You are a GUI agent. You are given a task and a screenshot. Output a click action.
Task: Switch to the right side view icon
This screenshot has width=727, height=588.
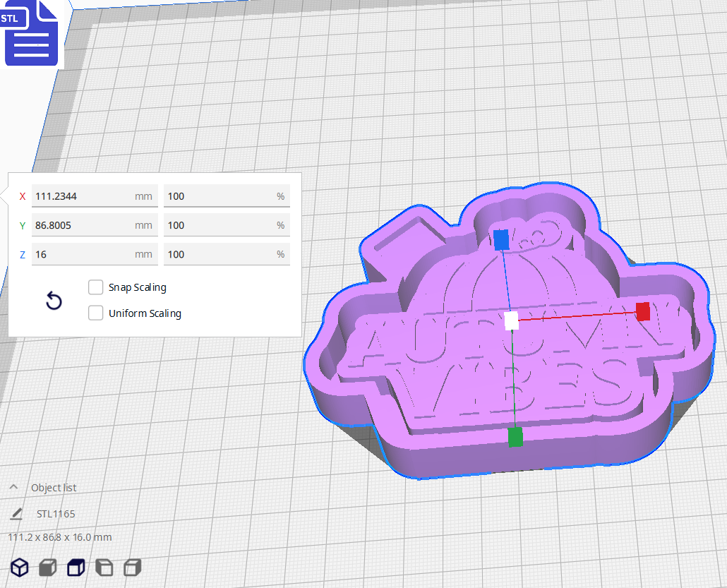pos(132,568)
